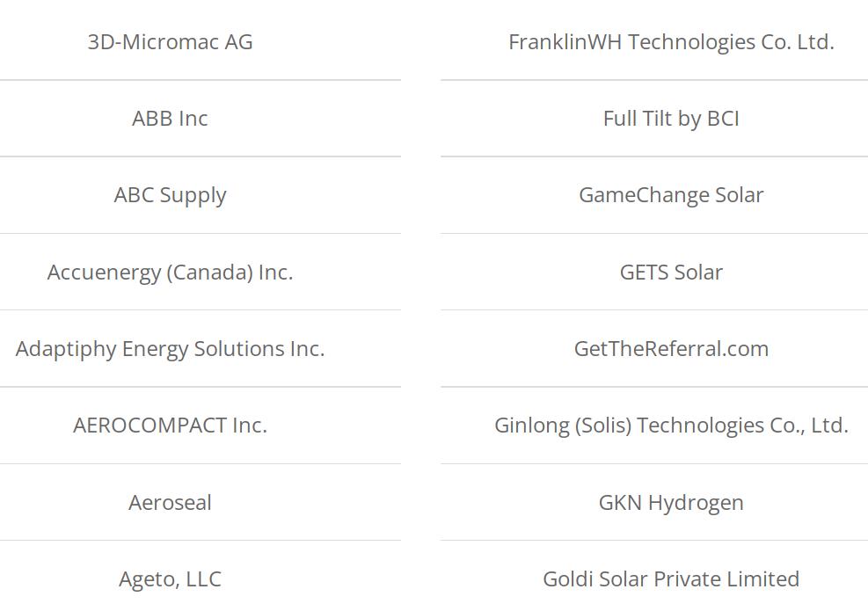Select ABC Supply from the list
This screenshot has width=868, height=611.
tap(170, 195)
